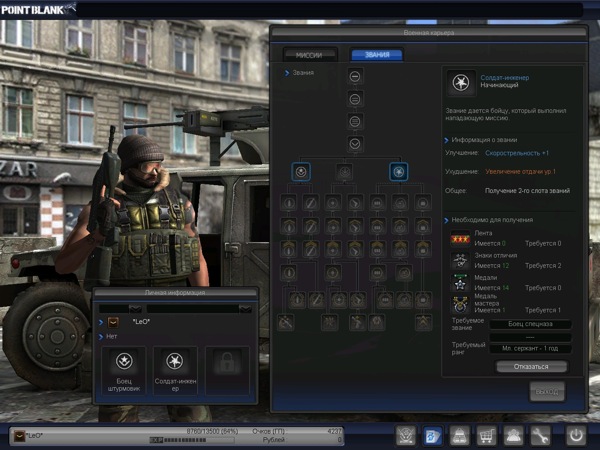Open the clan group icon in bottom bar
The image size is (600, 450).
(514, 436)
